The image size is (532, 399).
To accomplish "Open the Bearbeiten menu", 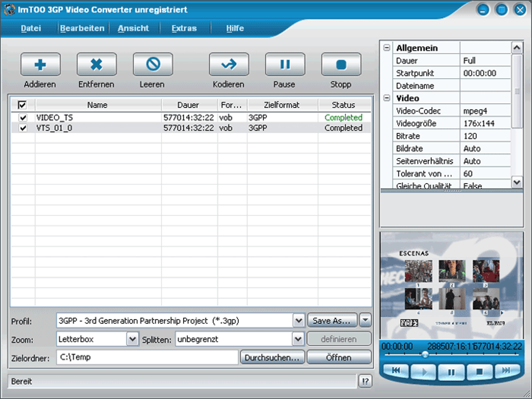I will pos(82,28).
